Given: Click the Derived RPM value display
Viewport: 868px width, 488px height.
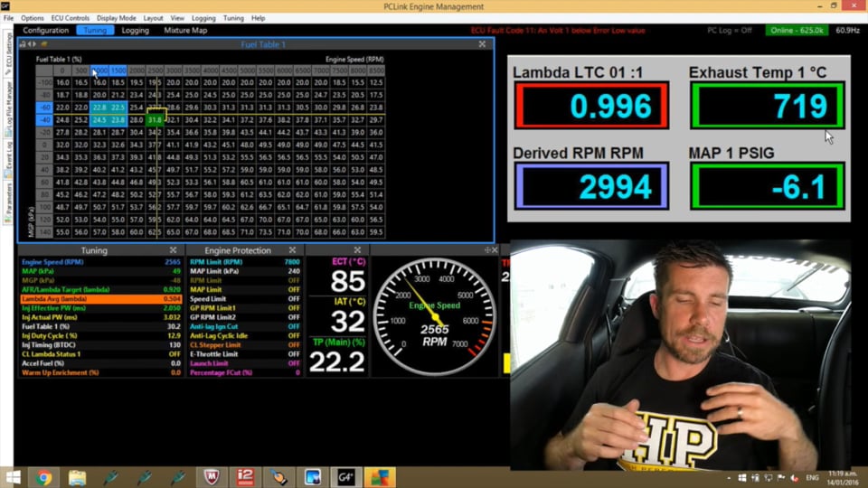Looking at the screenshot, I should [591, 186].
